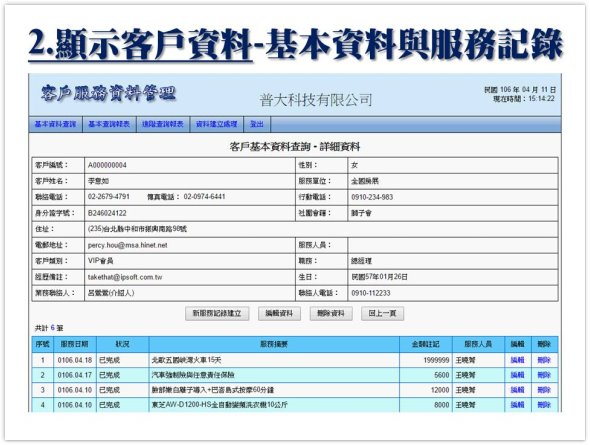
Task: Click the 刪除資料 button
Action: [x=331, y=313]
